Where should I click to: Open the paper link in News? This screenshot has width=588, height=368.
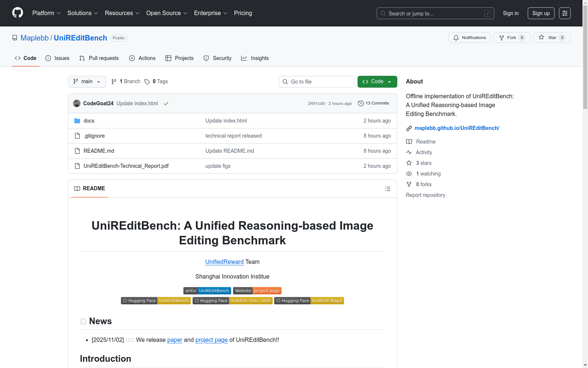click(x=175, y=340)
